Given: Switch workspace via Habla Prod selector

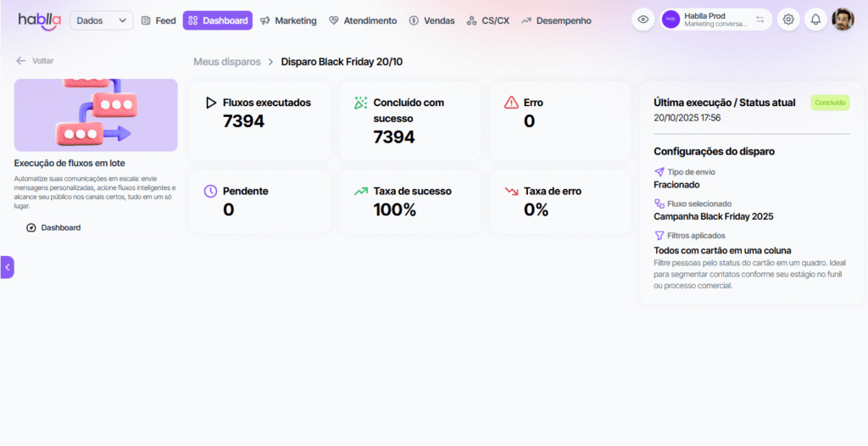Looking at the screenshot, I should click(x=715, y=20).
